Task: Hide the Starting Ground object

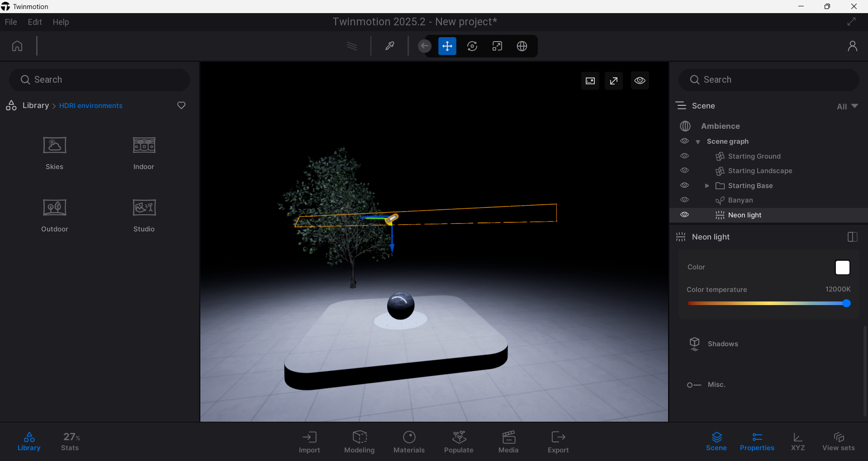Action: click(684, 156)
